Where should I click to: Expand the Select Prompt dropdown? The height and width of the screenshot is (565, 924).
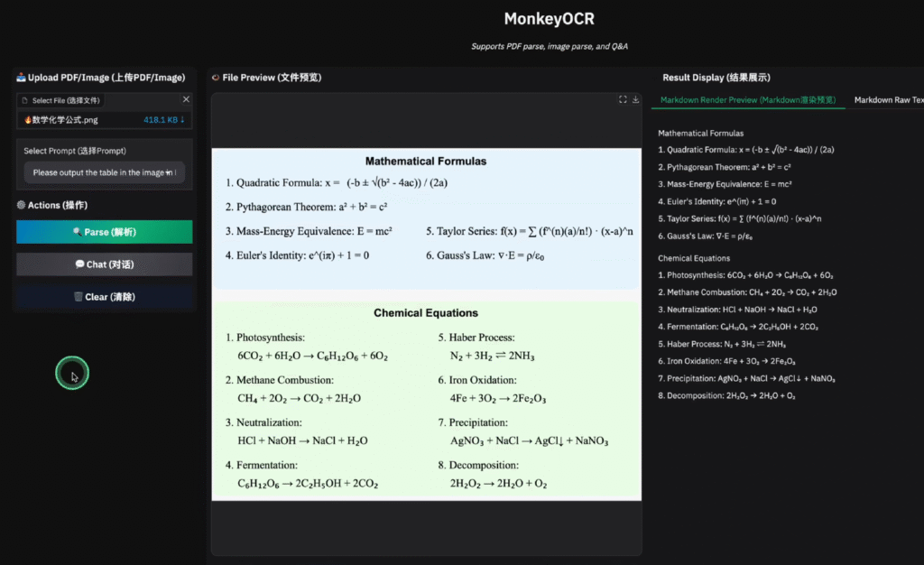click(x=104, y=172)
